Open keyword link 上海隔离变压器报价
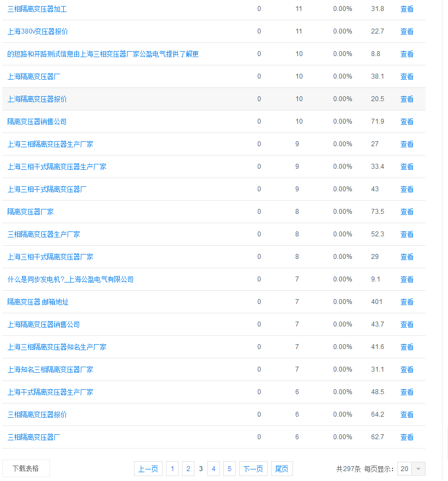This screenshot has width=448, height=481. (x=37, y=99)
